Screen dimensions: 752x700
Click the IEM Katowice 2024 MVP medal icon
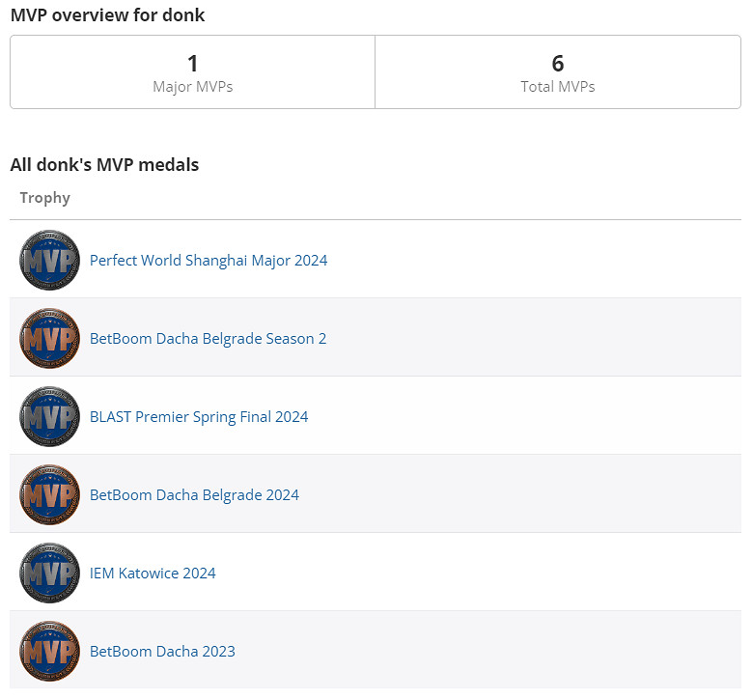pyautogui.click(x=49, y=573)
